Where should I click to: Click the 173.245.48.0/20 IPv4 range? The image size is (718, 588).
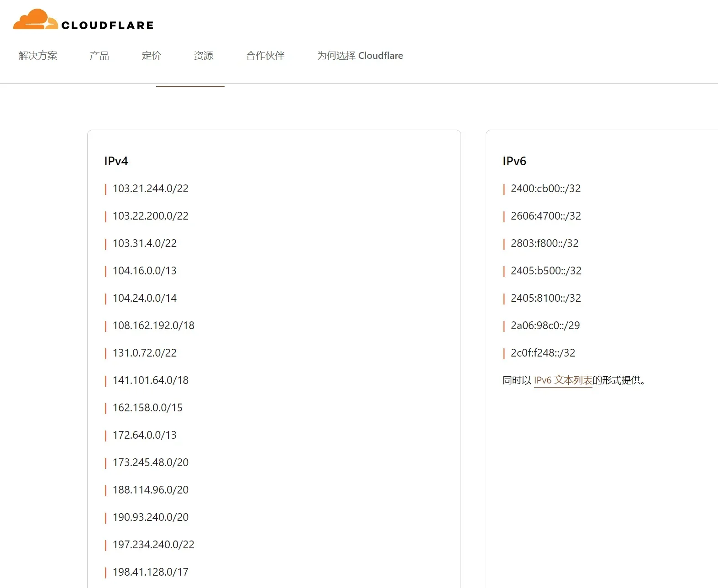(150, 462)
